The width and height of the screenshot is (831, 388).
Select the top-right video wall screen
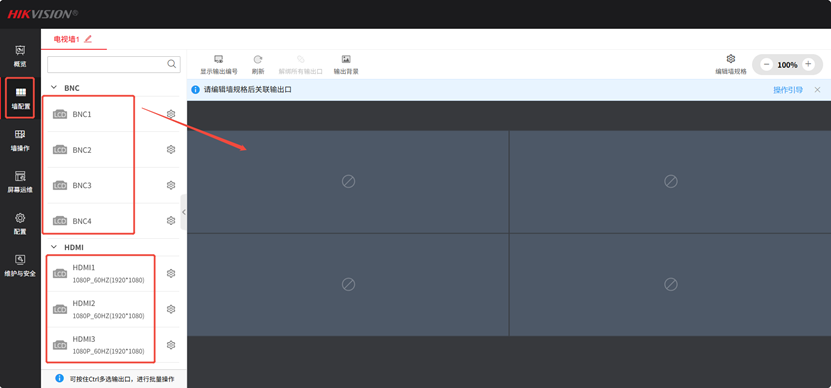(x=670, y=182)
